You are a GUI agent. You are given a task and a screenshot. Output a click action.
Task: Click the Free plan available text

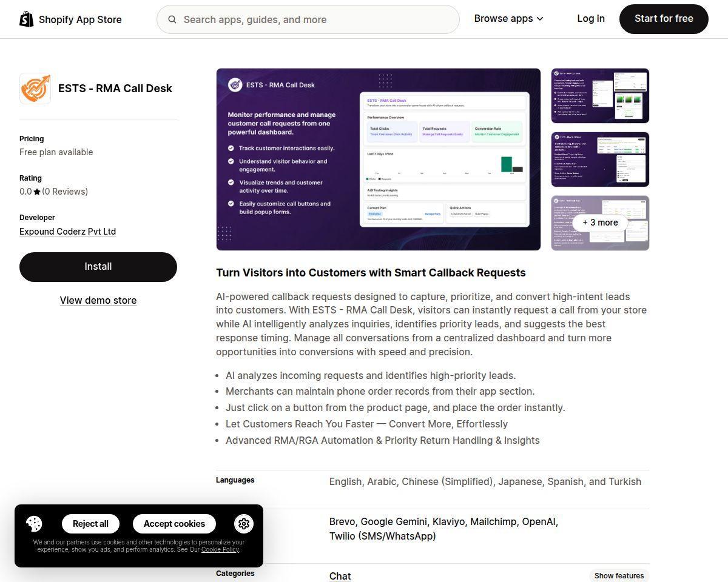[x=56, y=152]
